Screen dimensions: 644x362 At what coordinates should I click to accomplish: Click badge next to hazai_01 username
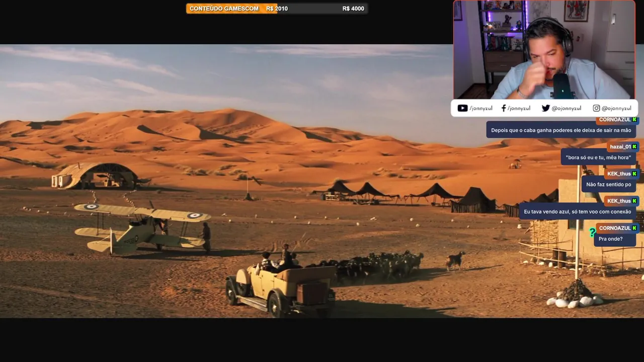(x=634, y=147)
